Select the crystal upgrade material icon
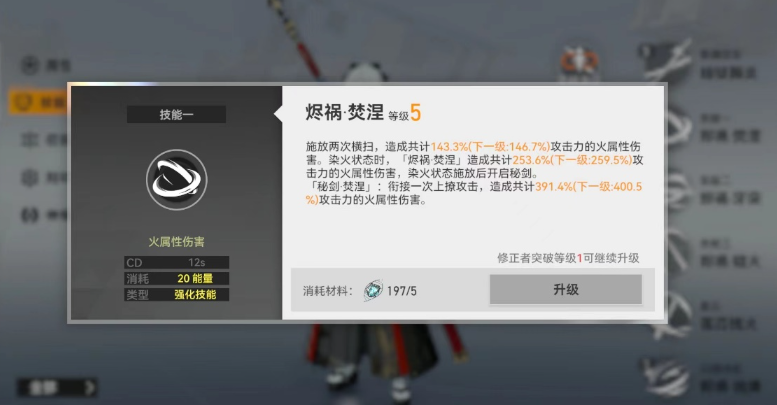Image resolution: width=777 pixels, height=405 pixels. click(x=373, y=290)
